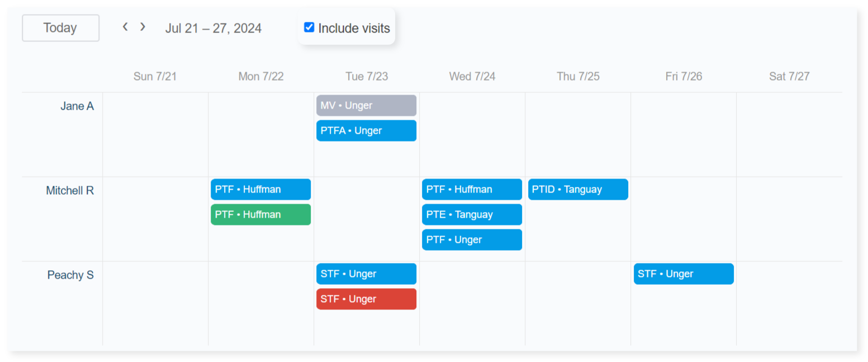Open red STF Unger event on Tuesday
This screenshot has width=868, height=362.
tap(366, 299)
